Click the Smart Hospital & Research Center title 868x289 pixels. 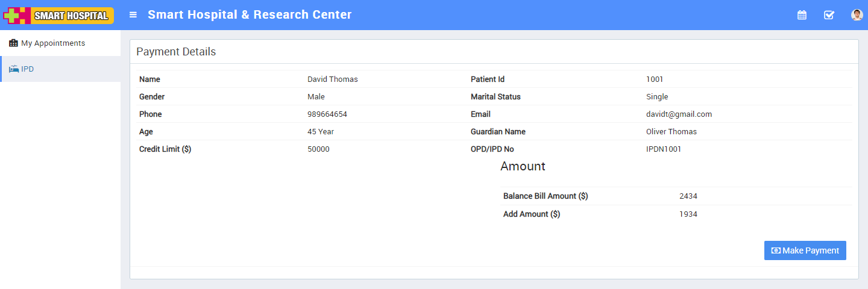(x=250, y=15)
